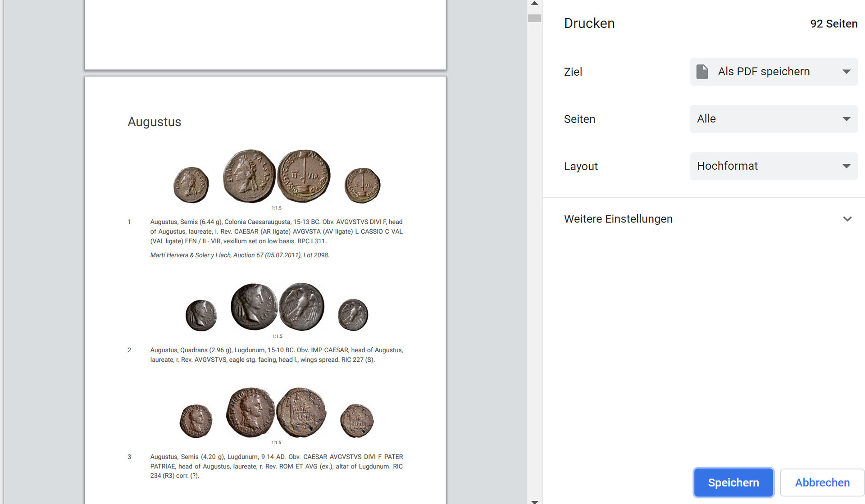Open the Layout Hochformat dropdown
The image size is (865, 504).
(x=773, y=166)
